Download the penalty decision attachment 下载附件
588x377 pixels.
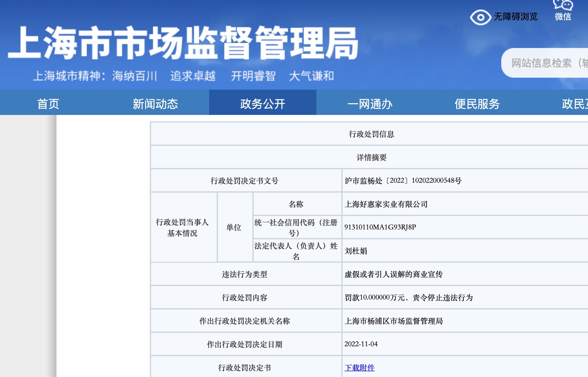pos(359,368)
